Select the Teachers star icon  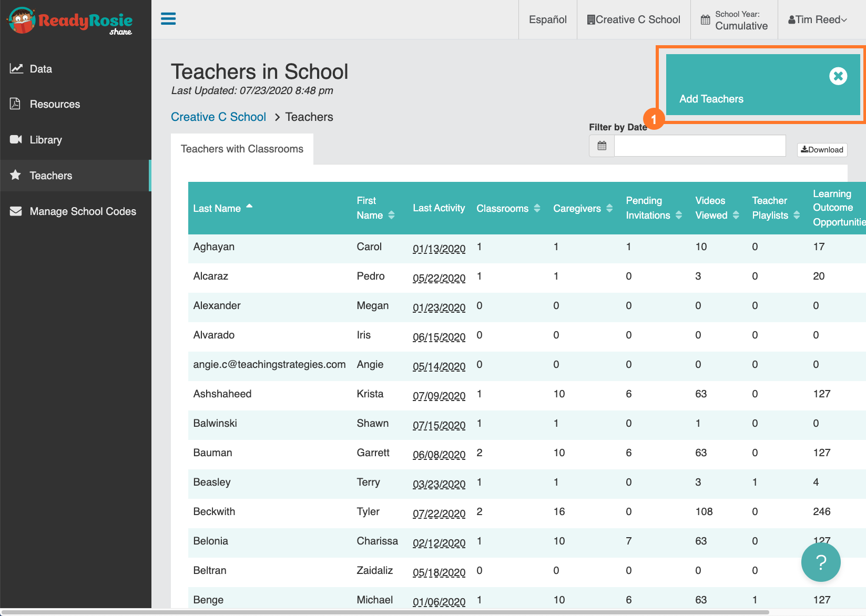(x=15, y=175)
